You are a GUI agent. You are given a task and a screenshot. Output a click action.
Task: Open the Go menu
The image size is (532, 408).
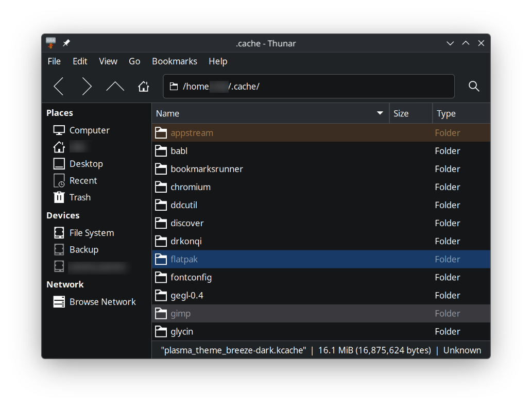(x=134, y=61)
